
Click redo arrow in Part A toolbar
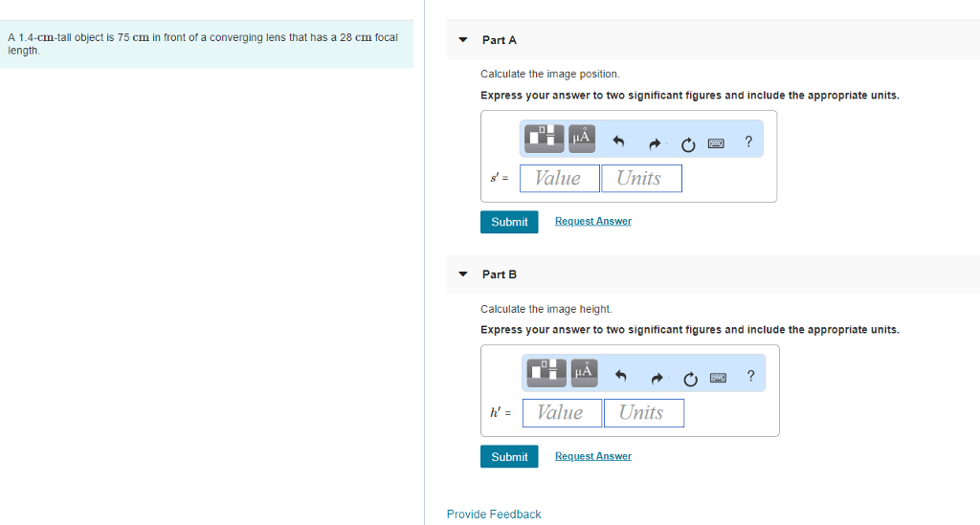(x=655, y=143)
